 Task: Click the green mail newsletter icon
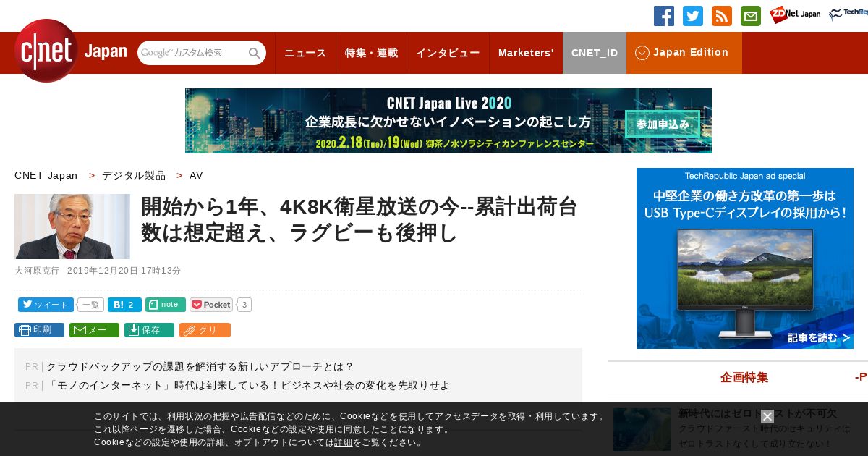(751, 16)
